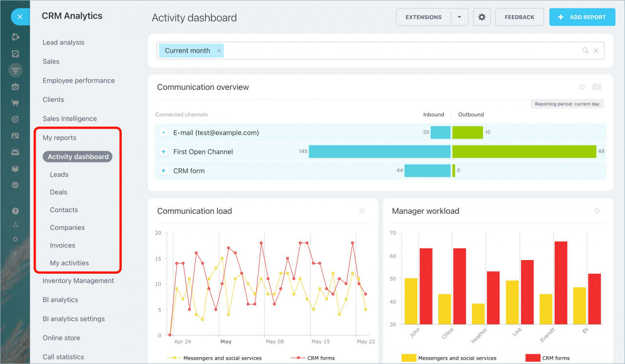
Task: Remove the Current month filter tag
Action: pos(219,51)
